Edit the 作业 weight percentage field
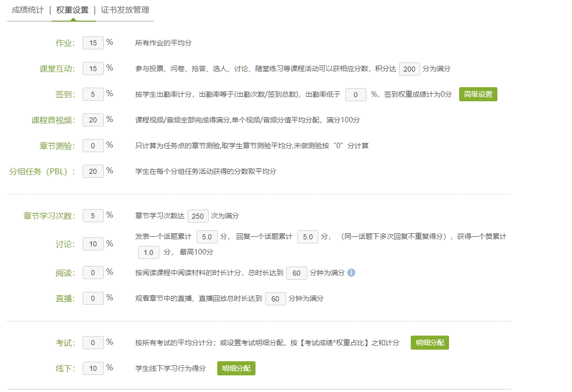This screenshot has height=392, width=572. tap(93, 43)
